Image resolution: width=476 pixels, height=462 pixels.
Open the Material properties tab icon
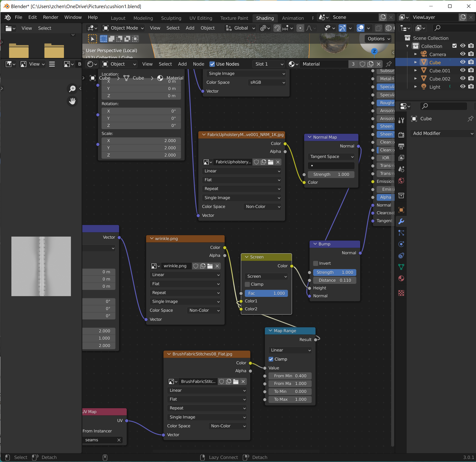pyautogui.click(x=401, y=278)
